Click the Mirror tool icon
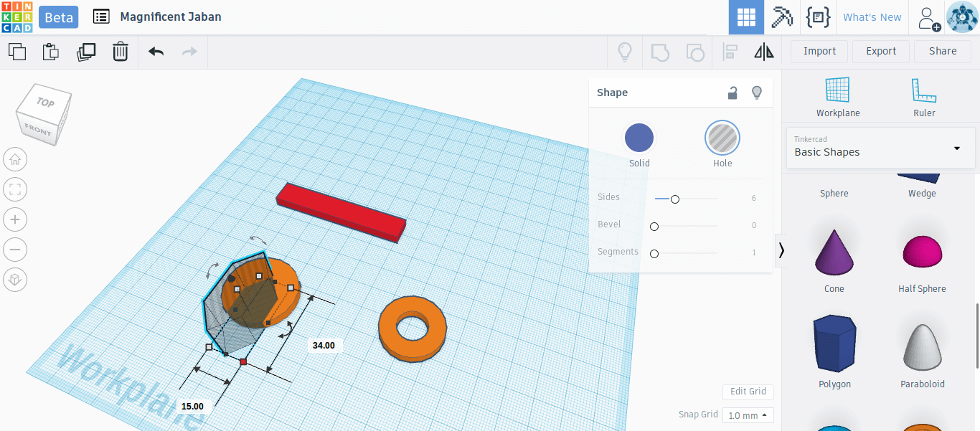Screen dimensions: 980x431 point(764,52)
